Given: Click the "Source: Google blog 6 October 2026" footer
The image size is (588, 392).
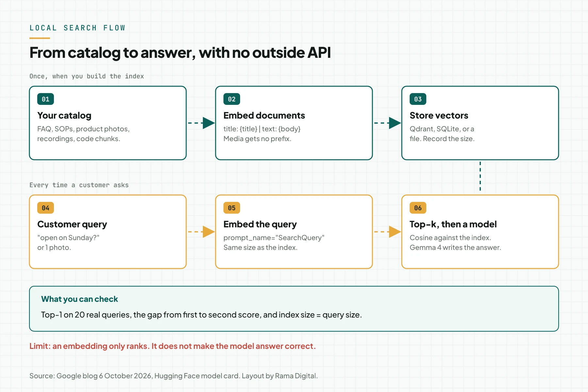Looking at the screenshot, I should [x=173, y=376].
